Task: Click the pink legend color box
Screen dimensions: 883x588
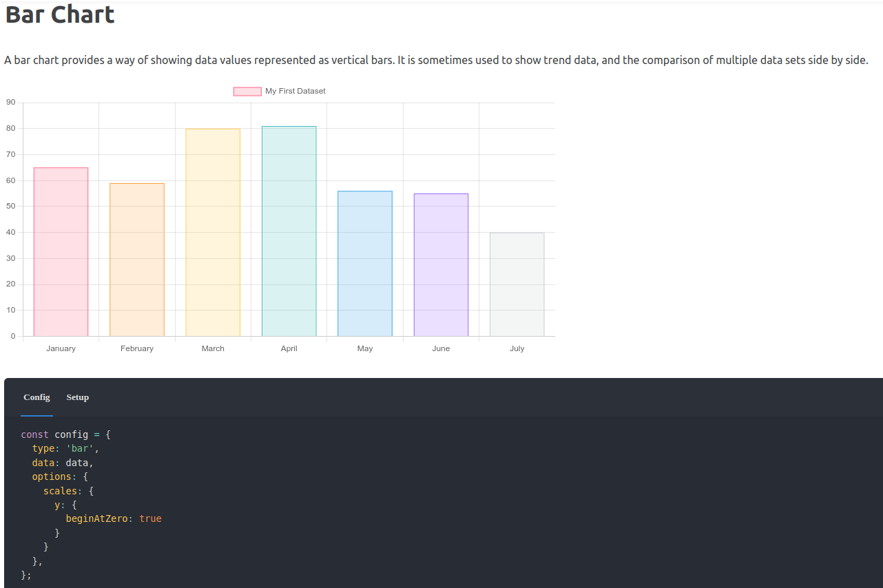Action: tap(247, 92)
